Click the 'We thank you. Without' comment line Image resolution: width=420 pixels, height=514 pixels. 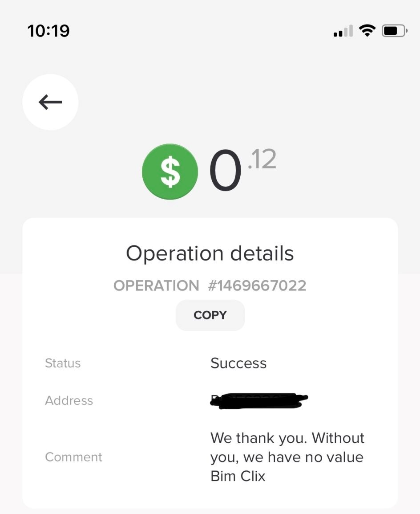287,438
